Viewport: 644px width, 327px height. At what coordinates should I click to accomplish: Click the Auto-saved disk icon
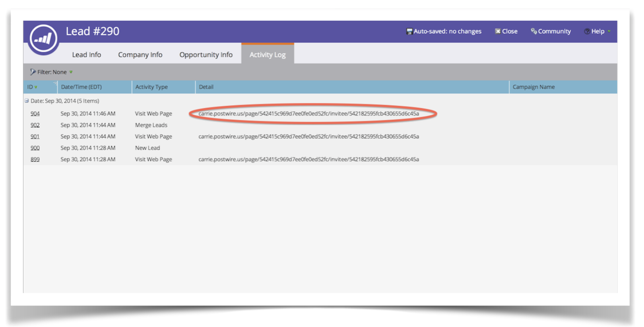pos(409,31)
